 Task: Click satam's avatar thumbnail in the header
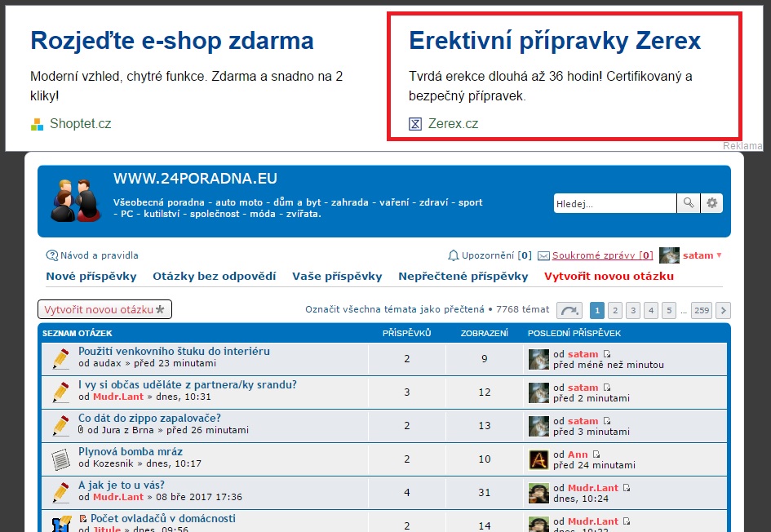coord(669,255)
